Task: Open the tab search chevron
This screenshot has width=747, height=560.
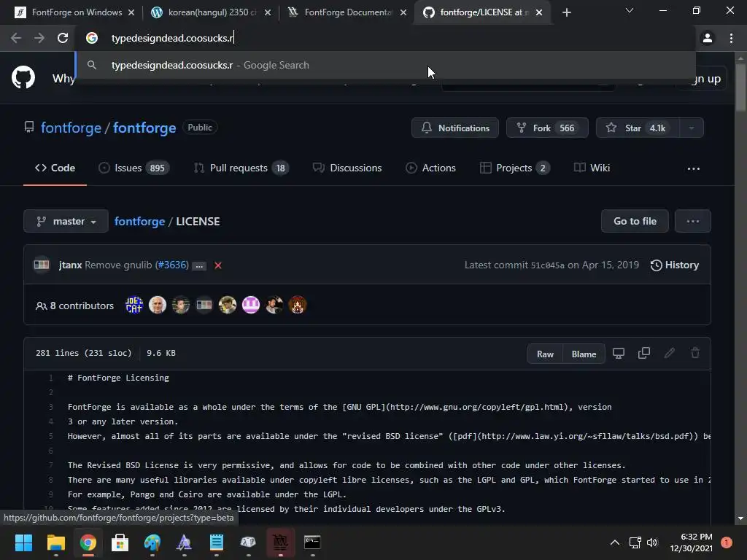Action: pos(630,10)
